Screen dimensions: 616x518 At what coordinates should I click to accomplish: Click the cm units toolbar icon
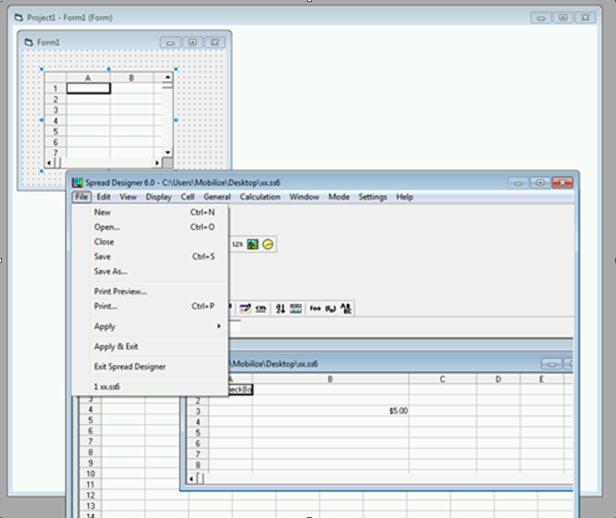pyautogui.click(x=261, y=309)
